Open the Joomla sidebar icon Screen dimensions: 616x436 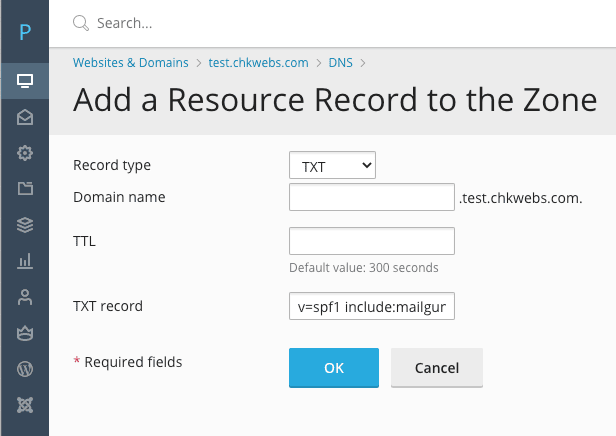point(25,405)
